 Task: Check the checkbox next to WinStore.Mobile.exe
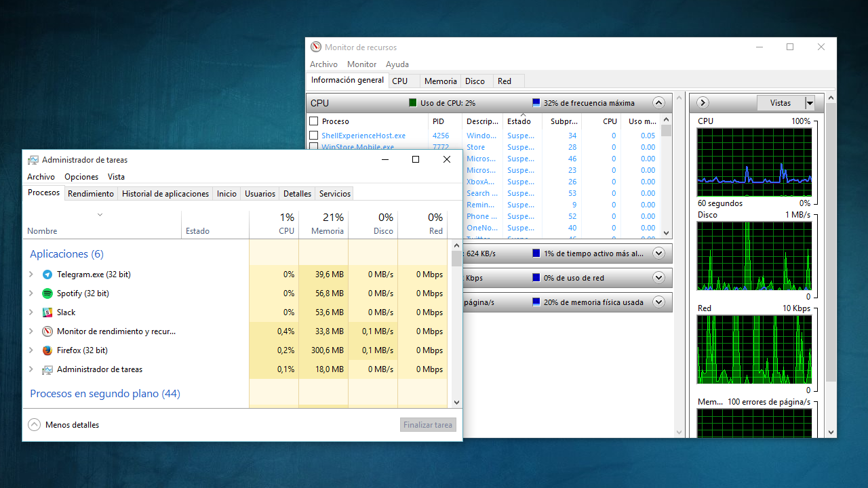tap(314, 147)
